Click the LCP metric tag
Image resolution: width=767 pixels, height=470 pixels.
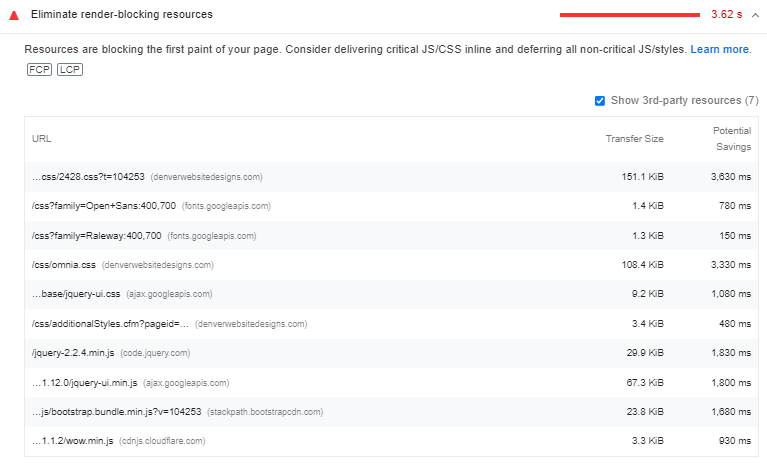coord(70,69)
